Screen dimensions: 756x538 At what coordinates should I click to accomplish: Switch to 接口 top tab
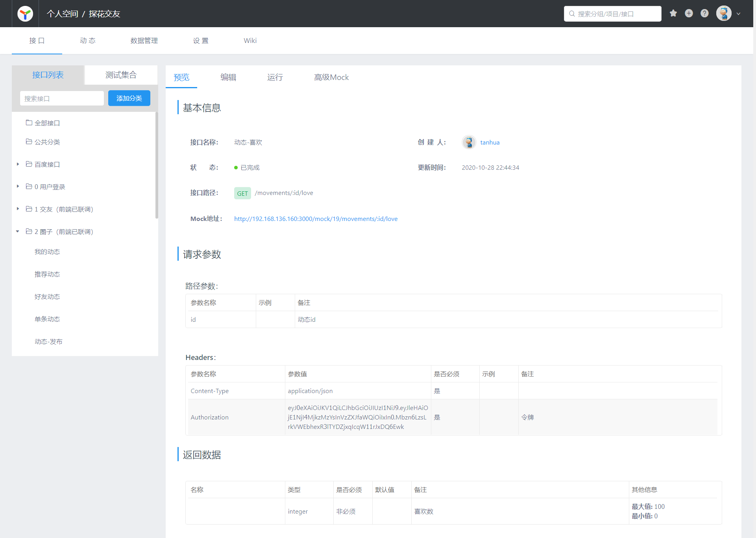click(37, 41)
